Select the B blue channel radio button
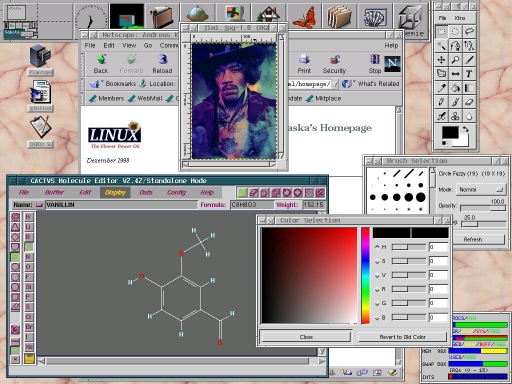Image resolution: width=512 pixels, height=384 pixels. (x=377, y=318)
